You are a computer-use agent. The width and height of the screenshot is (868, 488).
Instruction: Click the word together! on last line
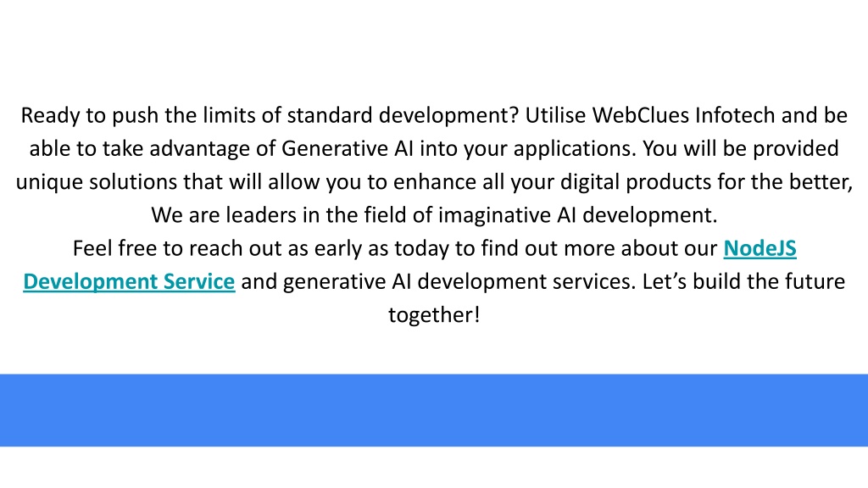coord(434,315)
